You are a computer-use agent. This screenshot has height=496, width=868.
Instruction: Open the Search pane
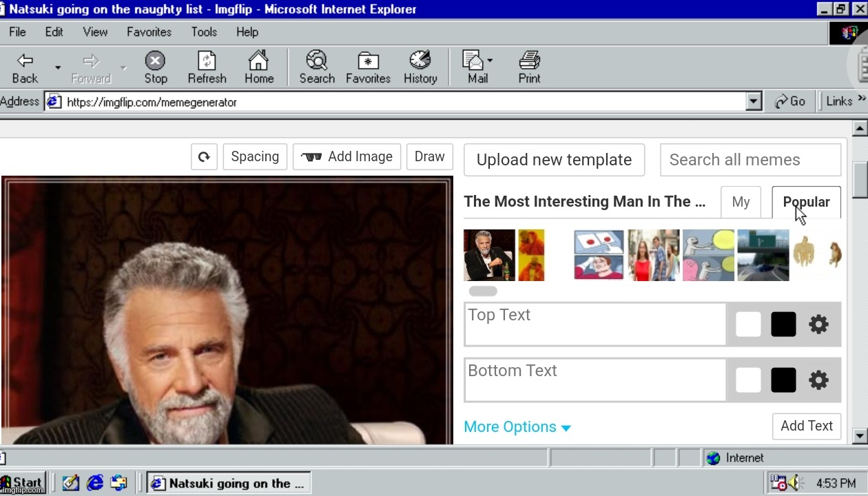click(x=317, y=68)
